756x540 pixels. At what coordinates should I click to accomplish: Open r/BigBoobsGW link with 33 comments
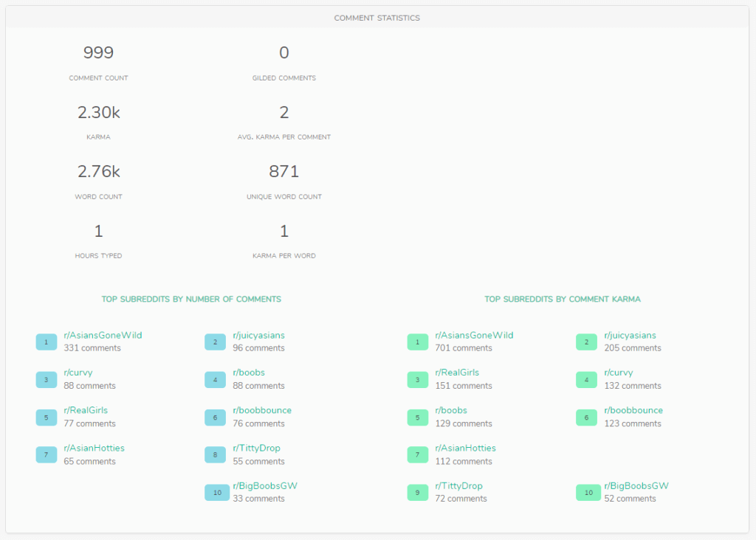(265, 485)
